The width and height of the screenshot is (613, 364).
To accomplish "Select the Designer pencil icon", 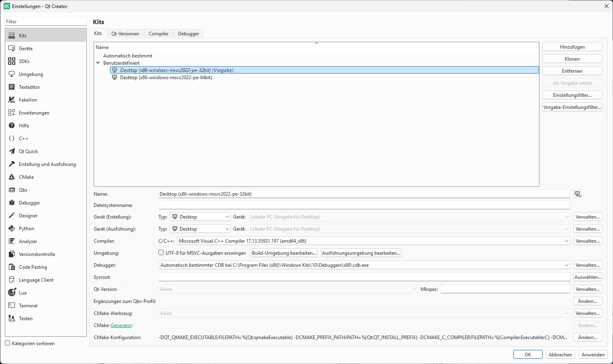I will 12,215.
